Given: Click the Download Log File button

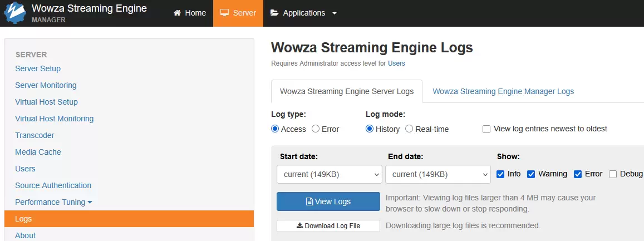Looking at the screenshot, I should click(328, 226).
